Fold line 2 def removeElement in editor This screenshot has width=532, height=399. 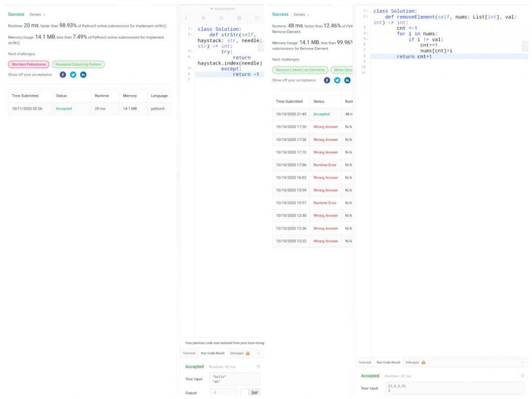pos(367,16)
